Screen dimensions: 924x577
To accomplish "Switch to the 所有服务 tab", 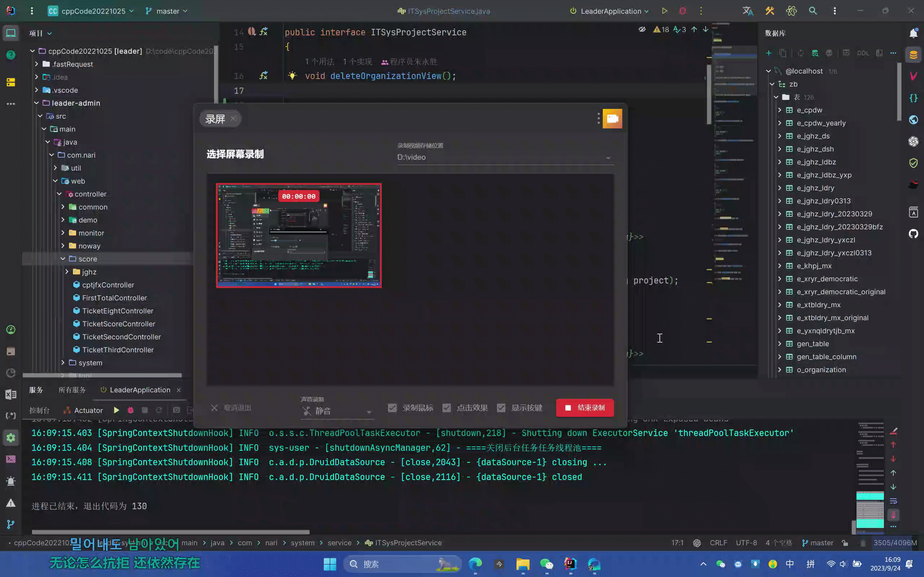I will tap(72, 390).
